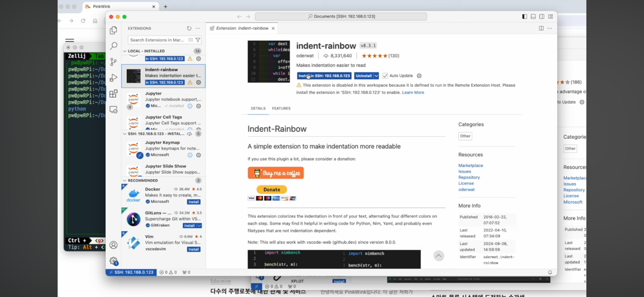Open the Source Control view
This screenshot has width=644, height=297.
[x=113, y=62]
